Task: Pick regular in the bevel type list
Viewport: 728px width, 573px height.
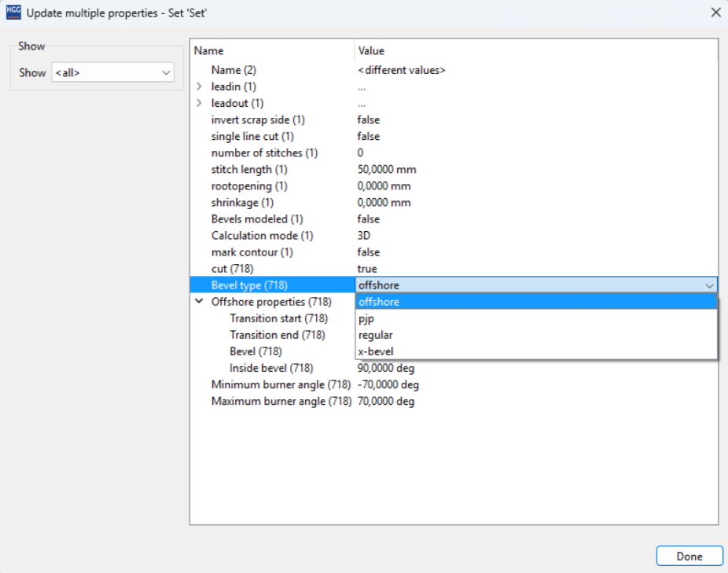Action: tap(375, 335)
